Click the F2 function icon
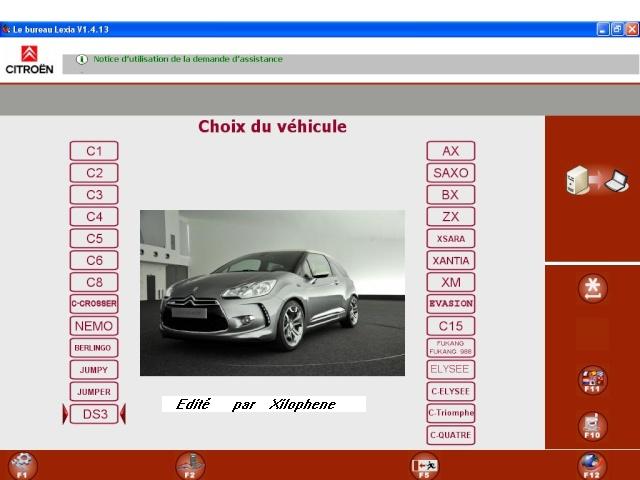This screenshot has height=480, width=640. [x=190, y=466]
